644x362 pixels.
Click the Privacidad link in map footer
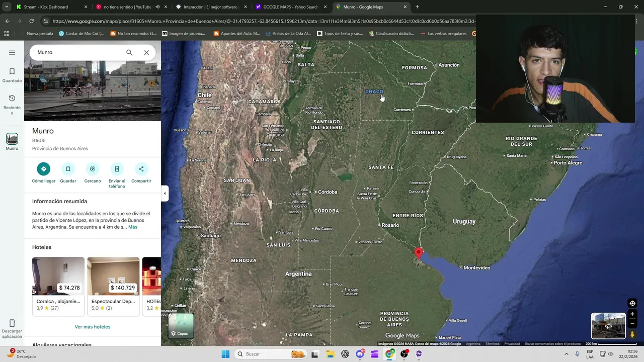click(x=512, y=344)
